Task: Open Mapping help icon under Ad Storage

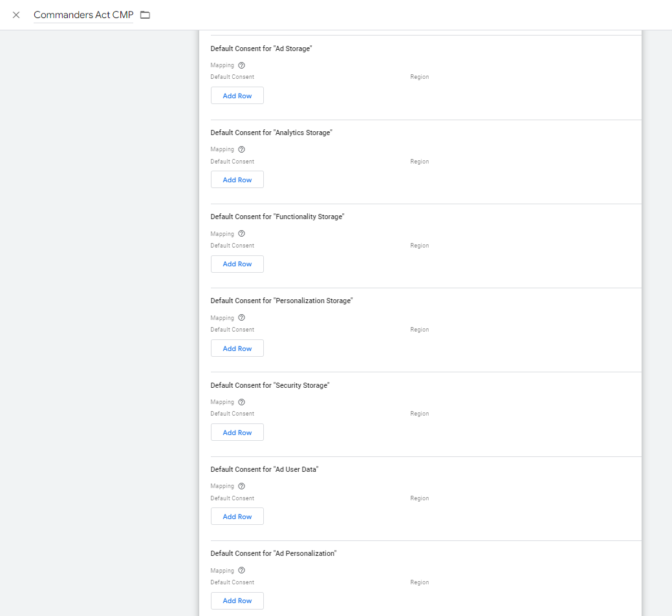Action: pos(242,65)
